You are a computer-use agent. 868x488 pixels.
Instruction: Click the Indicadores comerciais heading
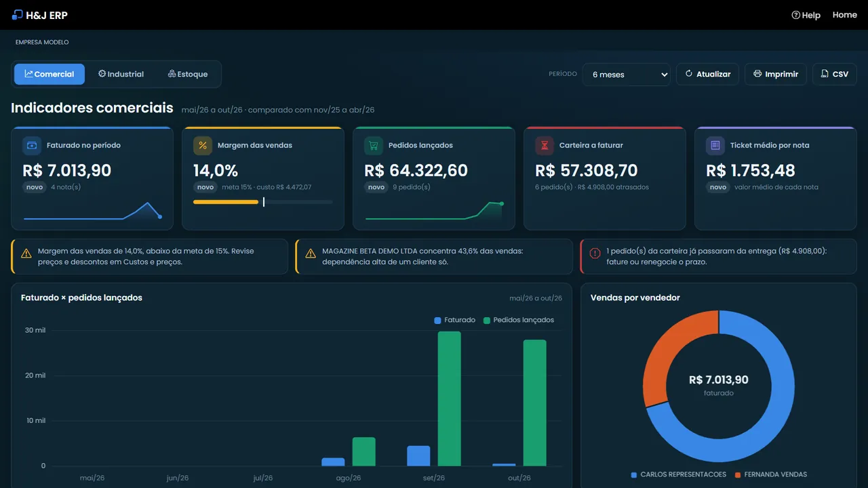[92, 108]
